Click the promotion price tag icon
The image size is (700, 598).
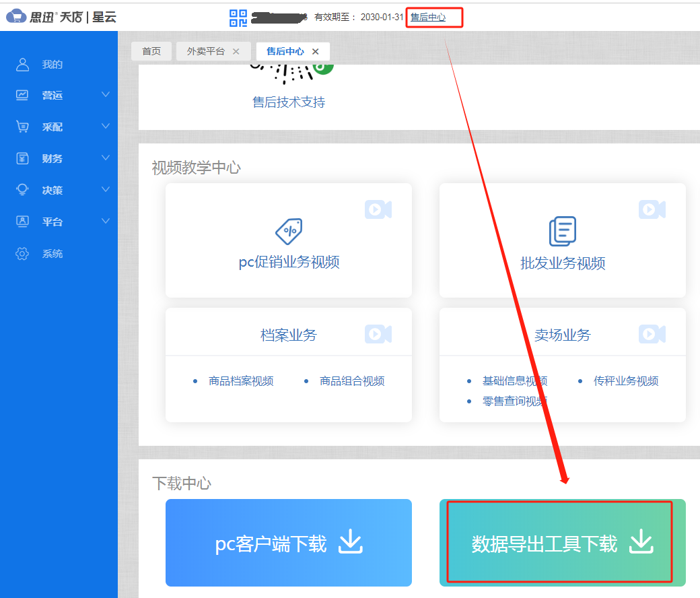coord(289,232)
